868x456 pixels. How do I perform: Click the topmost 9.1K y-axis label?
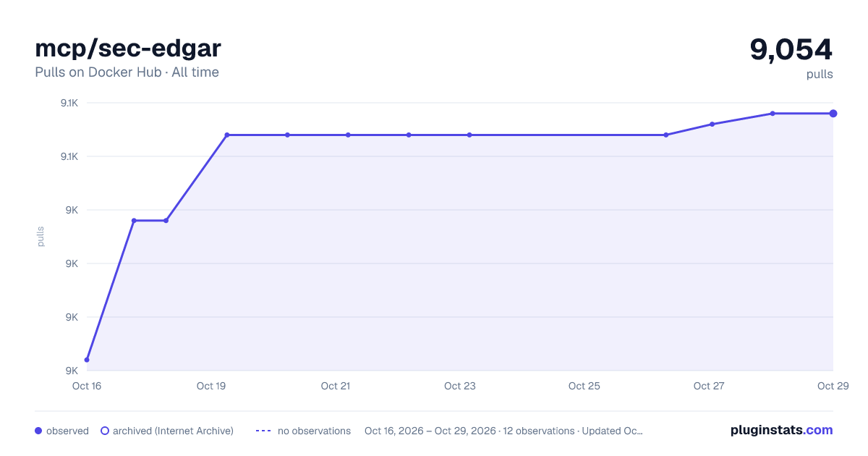[69, 103]
